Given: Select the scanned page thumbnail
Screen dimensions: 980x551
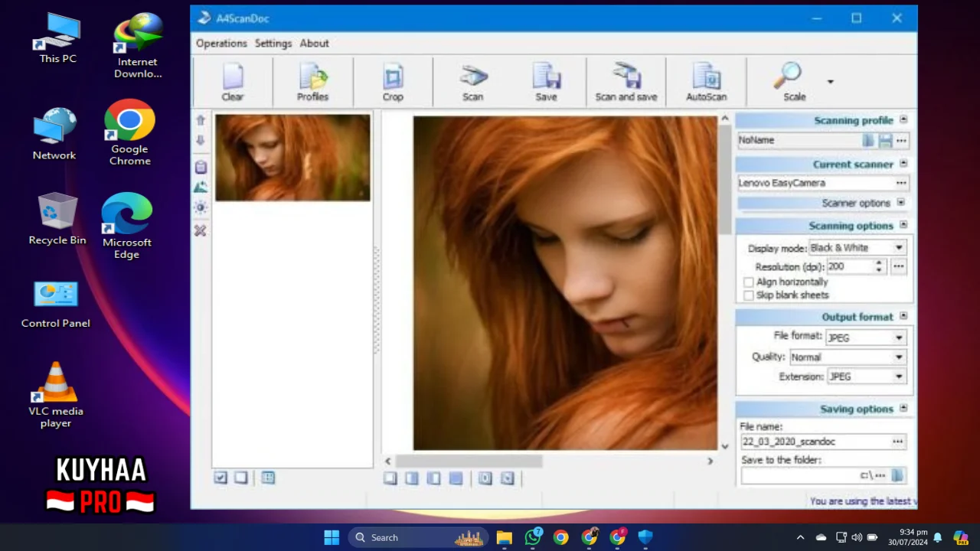Looking at the screenshot, I should [x=292, y=158].
